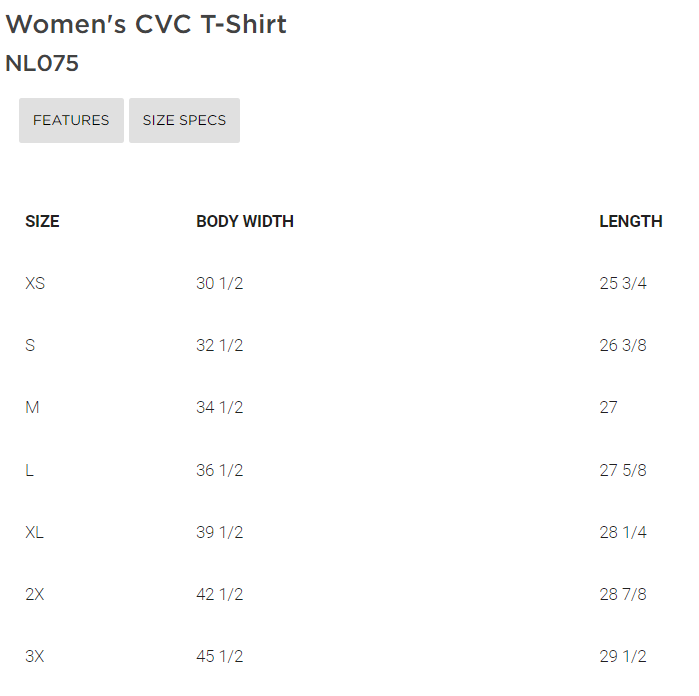Click the BODY WIDTH column header
699x696 pixels.
245,221
